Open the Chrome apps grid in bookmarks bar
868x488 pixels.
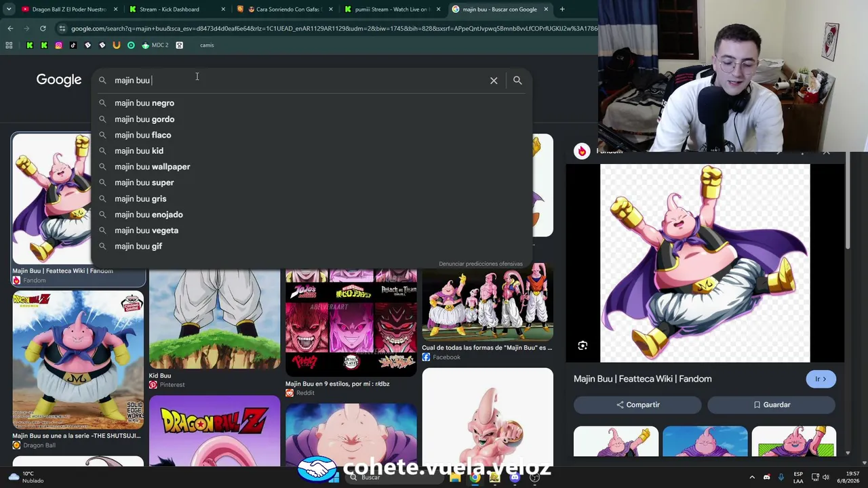[9, 45]
